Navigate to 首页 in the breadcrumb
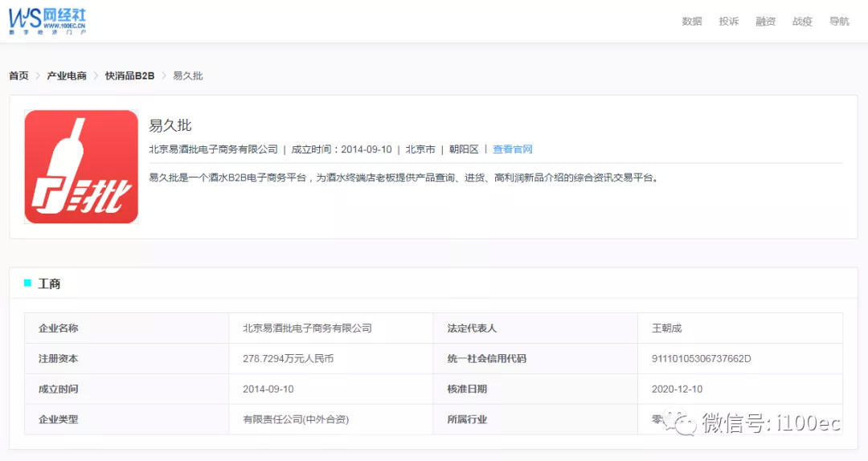Viewport: 868px width, 461px height. tap(18, 75)
